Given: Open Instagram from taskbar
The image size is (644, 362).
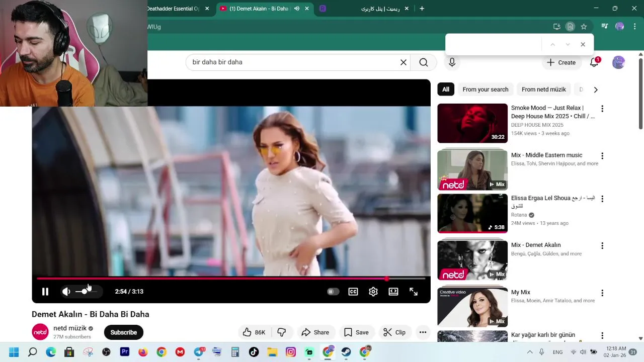Looking at the screenshot, I should (291, 352).
